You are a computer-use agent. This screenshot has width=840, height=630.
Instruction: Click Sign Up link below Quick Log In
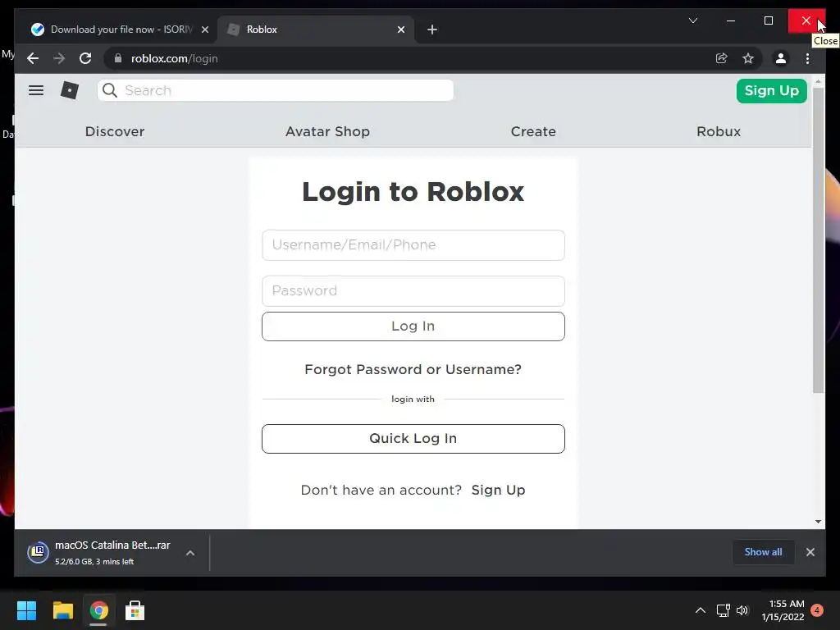(498, 491)
